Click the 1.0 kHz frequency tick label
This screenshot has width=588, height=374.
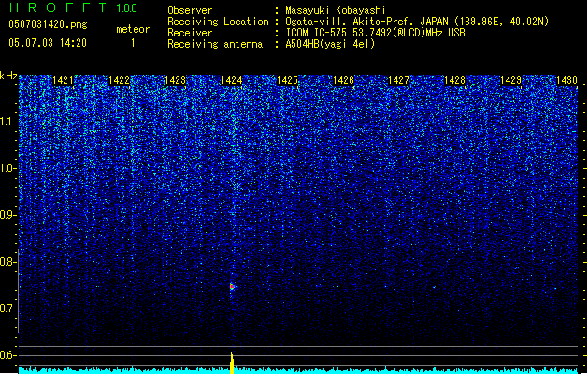(x=8, y=168)
